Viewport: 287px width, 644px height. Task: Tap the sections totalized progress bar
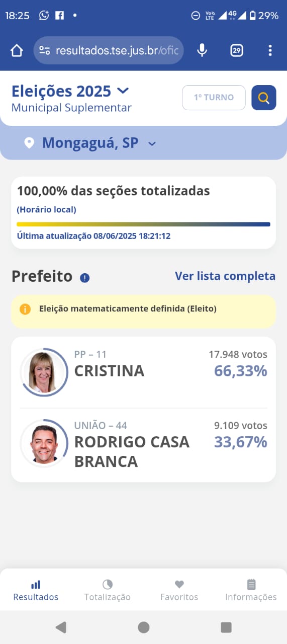pos(143,224)
